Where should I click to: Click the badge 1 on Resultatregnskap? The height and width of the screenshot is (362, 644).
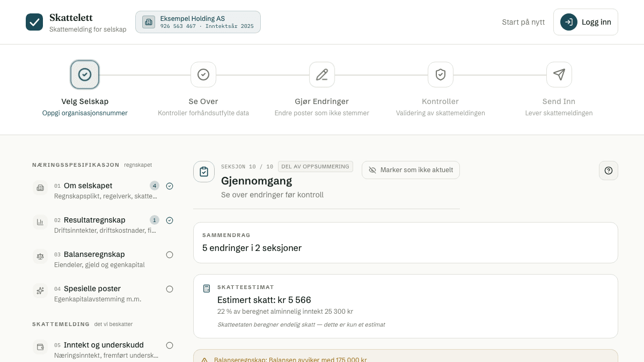click(x=155, y=220)
